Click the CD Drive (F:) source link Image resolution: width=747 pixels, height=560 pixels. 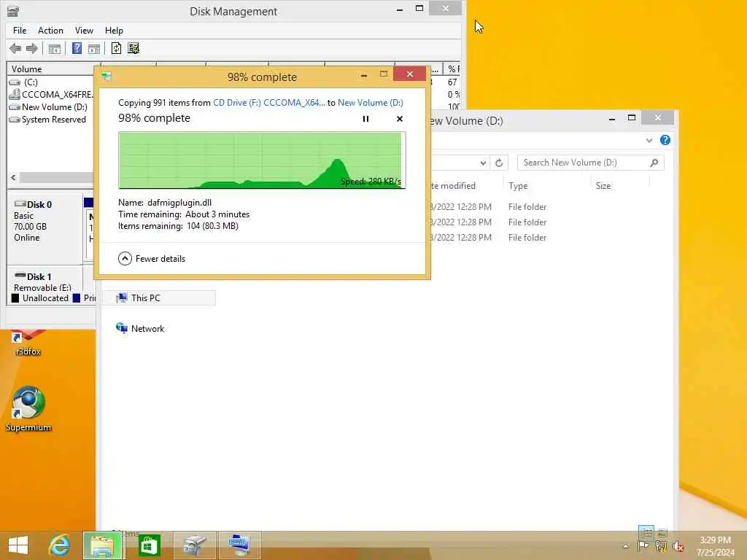269,103
